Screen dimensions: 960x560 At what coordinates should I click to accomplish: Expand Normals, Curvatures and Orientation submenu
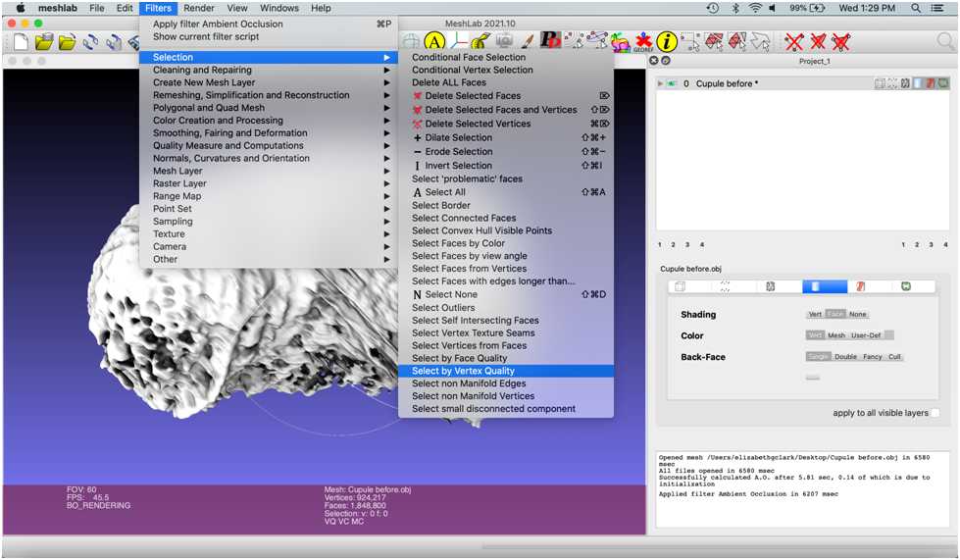click(x=268, y=158)
